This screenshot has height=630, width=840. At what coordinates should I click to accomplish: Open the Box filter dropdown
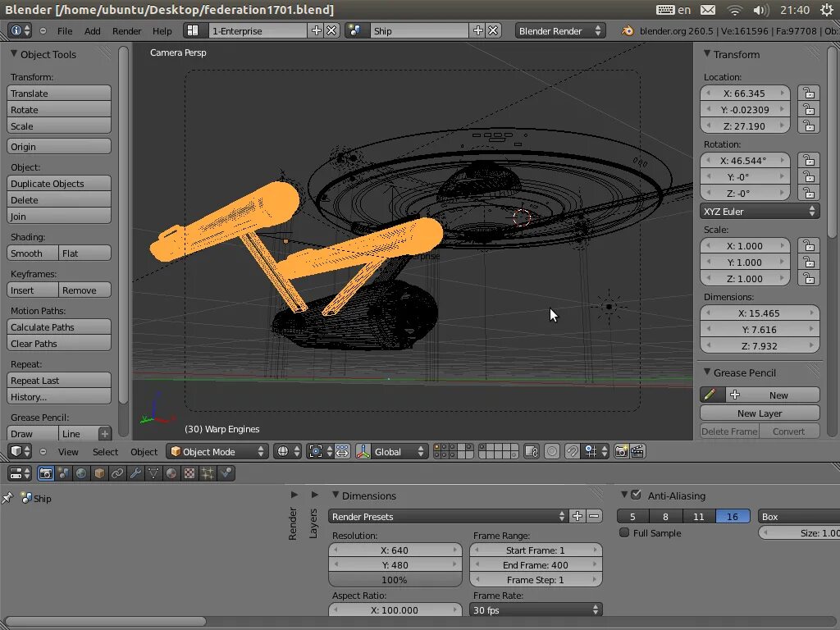click(x=799, y=517)
